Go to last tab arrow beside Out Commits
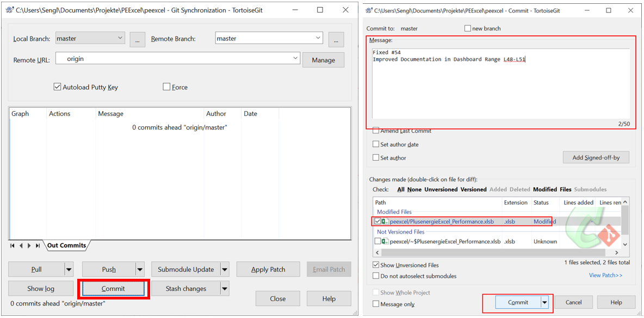Screen dimensions: 644x318 pyautogui.click(x=38, y=246)
